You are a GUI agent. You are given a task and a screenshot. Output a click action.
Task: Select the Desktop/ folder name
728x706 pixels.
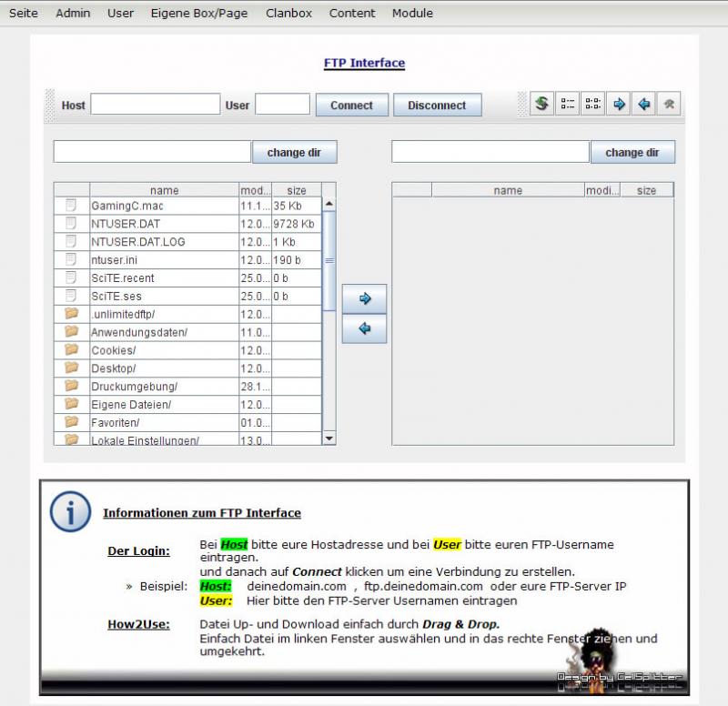(x=113, y=369)
